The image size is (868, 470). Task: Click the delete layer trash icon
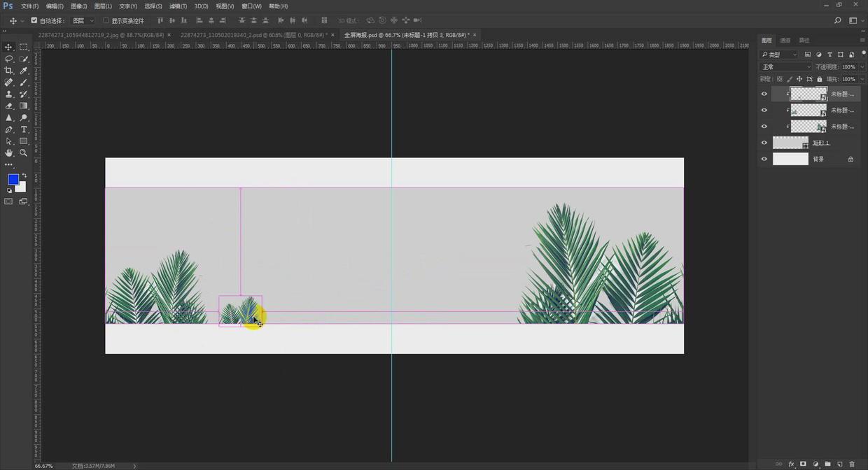point(852,464)
